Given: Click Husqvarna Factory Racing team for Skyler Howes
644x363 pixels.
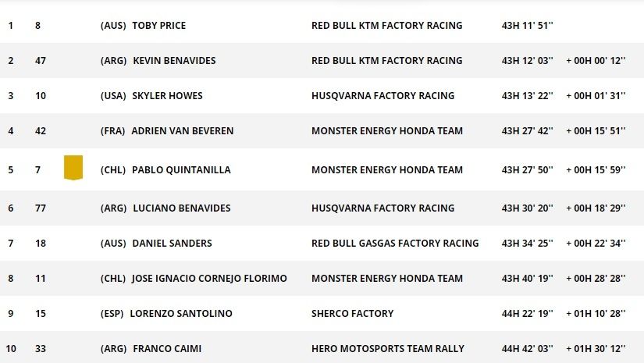Looking at the screenshot, I should pos(382,96).
